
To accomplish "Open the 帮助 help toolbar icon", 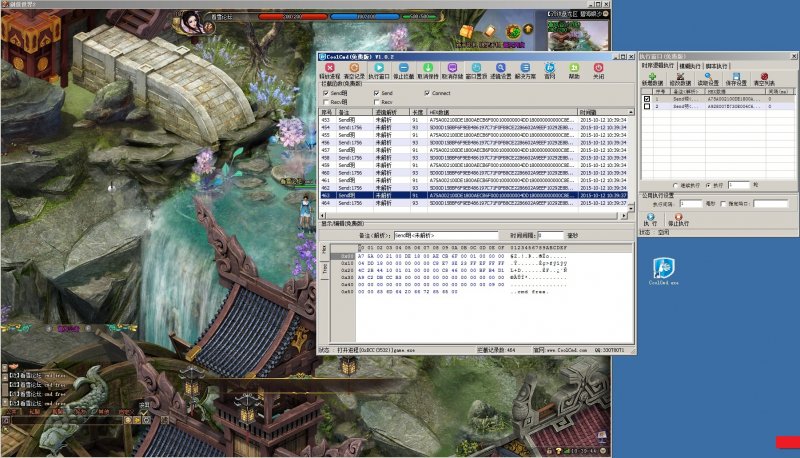I will point(574,68).
